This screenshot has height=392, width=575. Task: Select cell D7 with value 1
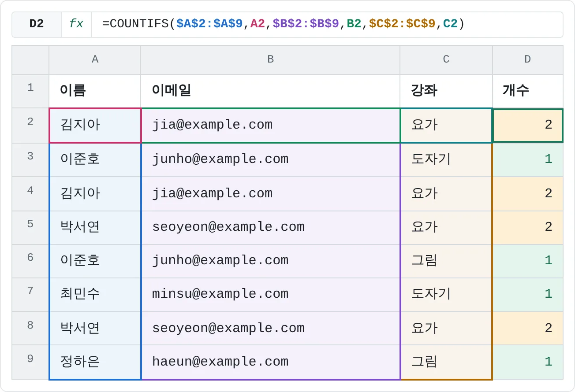[x=528, y=295]
